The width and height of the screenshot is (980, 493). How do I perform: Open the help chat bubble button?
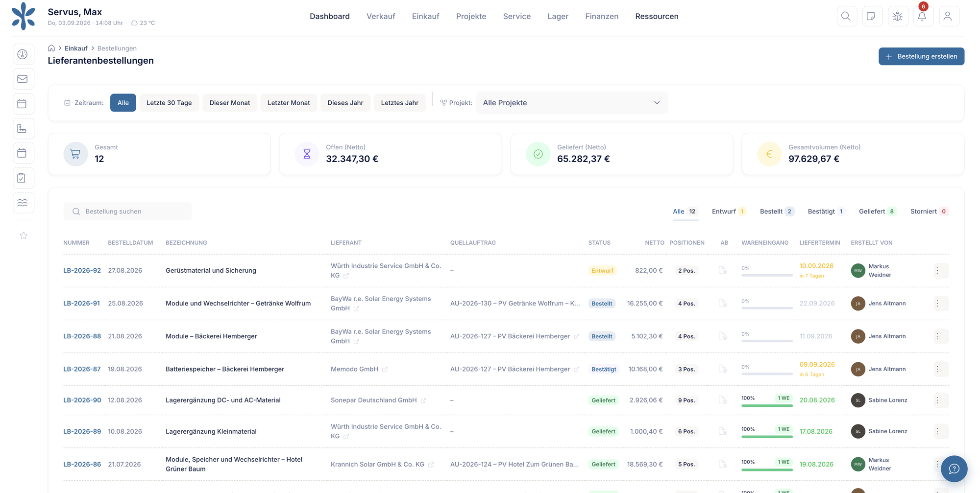coord(954,469)
